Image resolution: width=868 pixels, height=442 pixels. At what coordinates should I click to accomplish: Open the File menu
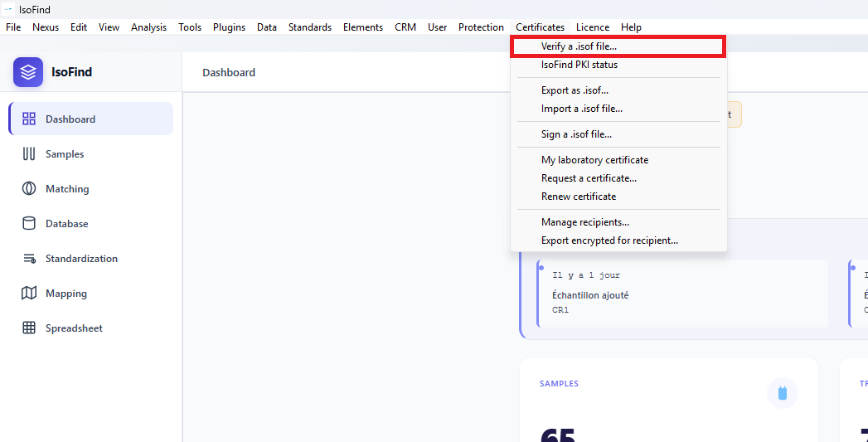coord(13,27)
